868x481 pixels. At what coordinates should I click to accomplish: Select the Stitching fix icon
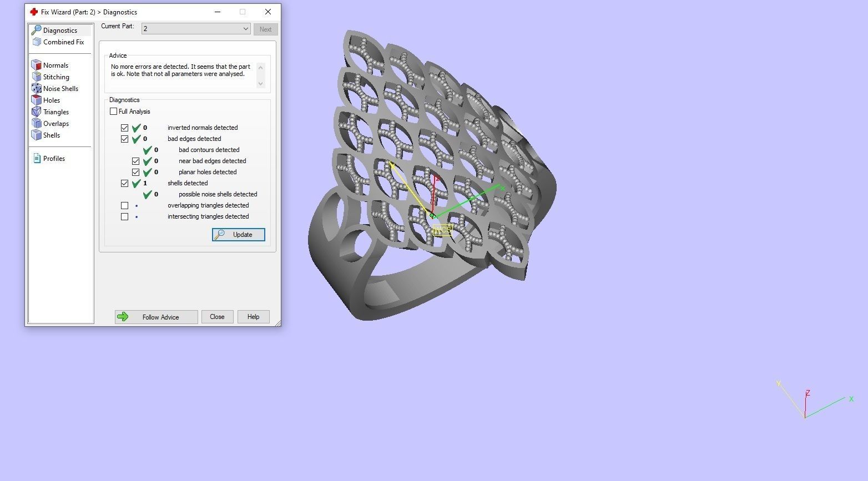tap(37, 77)
